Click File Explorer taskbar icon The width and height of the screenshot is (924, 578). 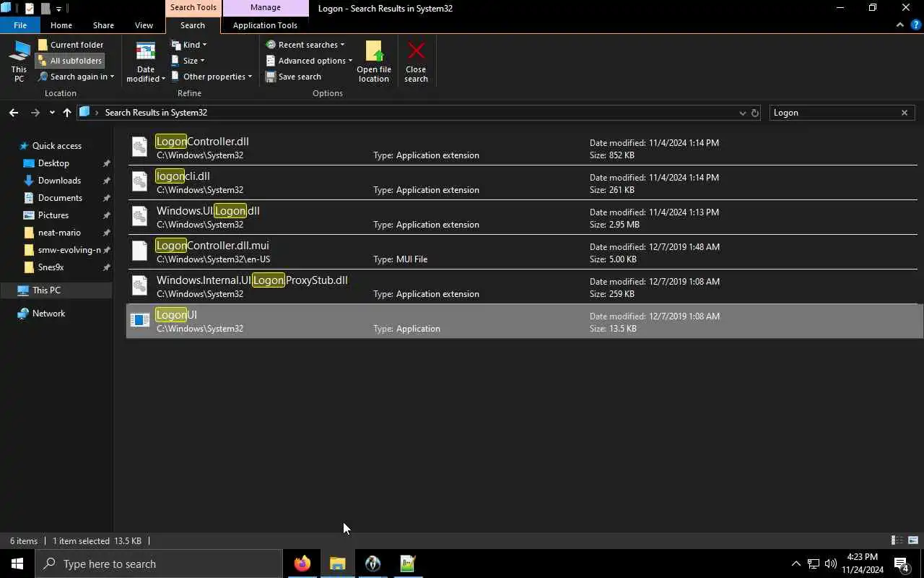click(x=338, y=564)
